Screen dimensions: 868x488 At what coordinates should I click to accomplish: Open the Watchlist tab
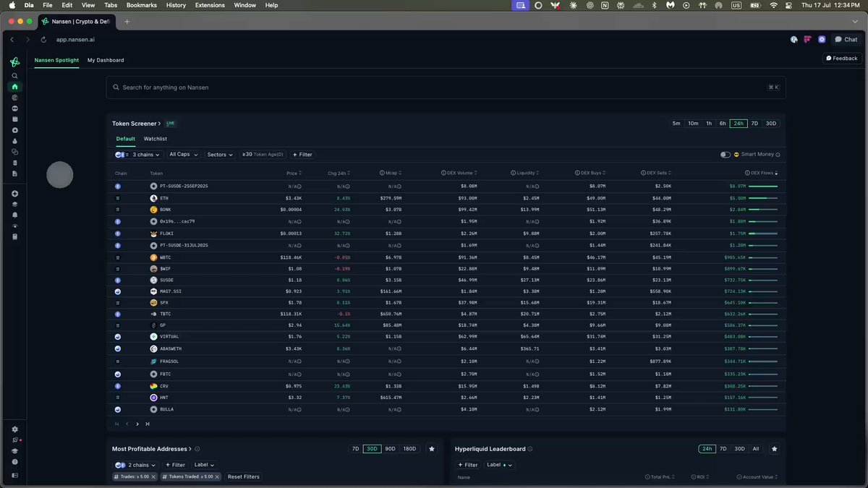point(156,139)
